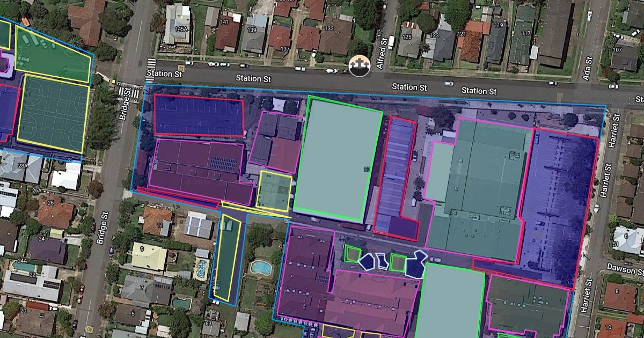Screen dimensions: 644x338
Task: Click the largest white-outlined dark blue polygon
Action: (414, 264)
